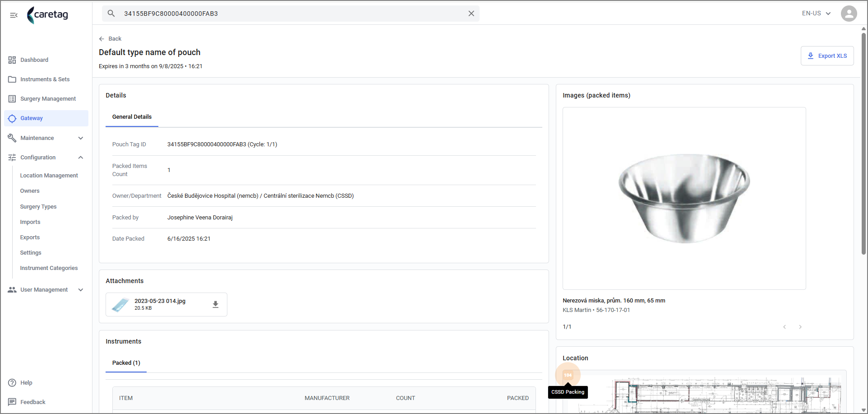This screenshot has width=868, height=414.
Task: Clear the search field with X
Action: (471, 14)
